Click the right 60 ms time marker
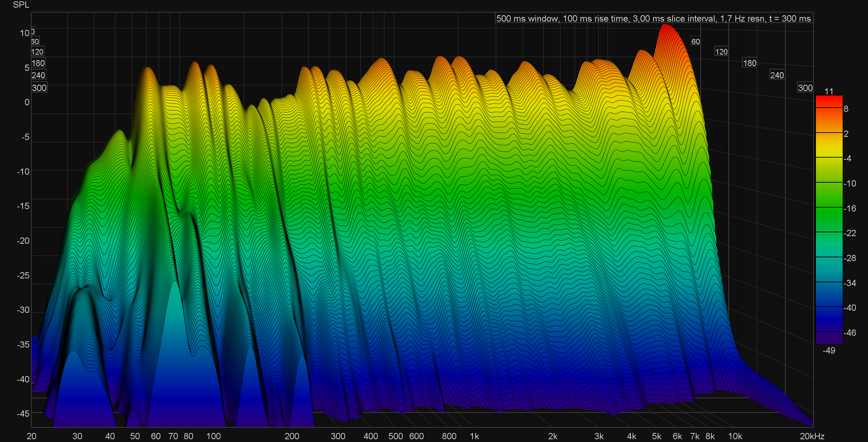The width and height of the screenshot is (868, 442). click(x=695, y=42)
